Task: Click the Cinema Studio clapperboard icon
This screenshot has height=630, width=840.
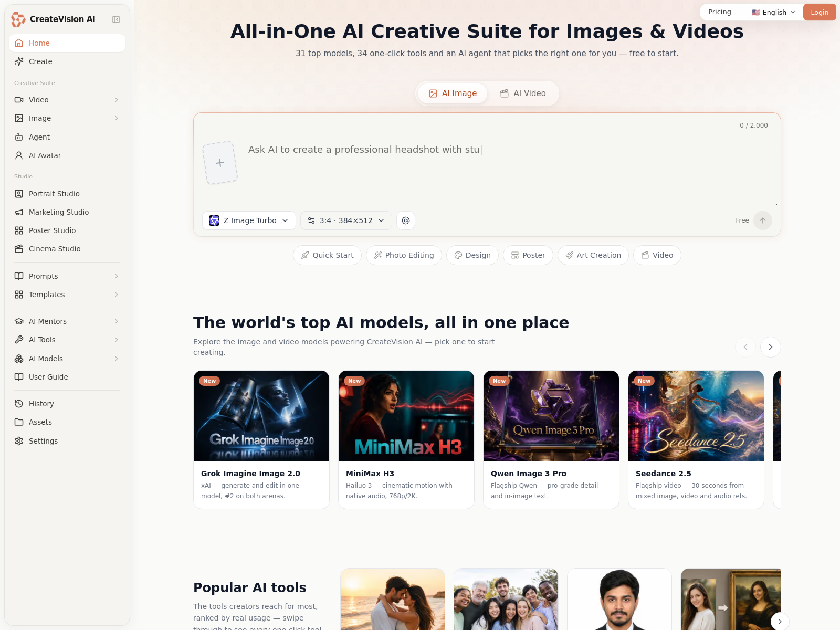Action: [x=19, y=249]
